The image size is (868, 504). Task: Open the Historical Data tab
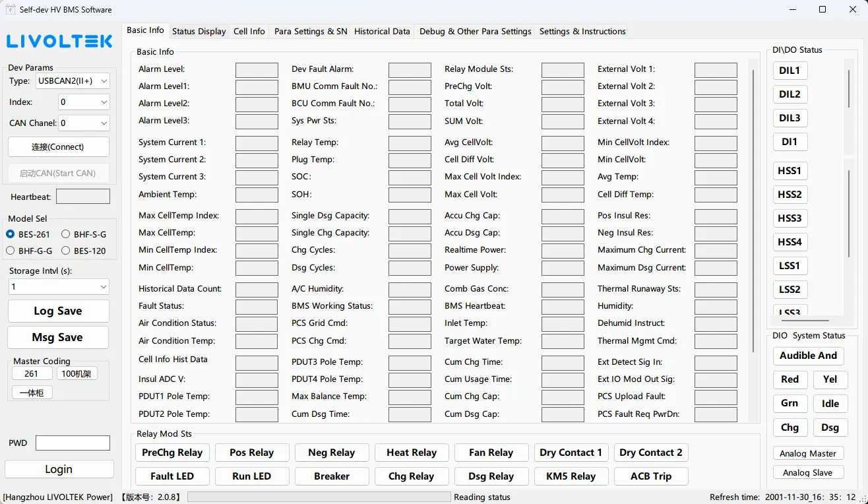coord(382,31)
